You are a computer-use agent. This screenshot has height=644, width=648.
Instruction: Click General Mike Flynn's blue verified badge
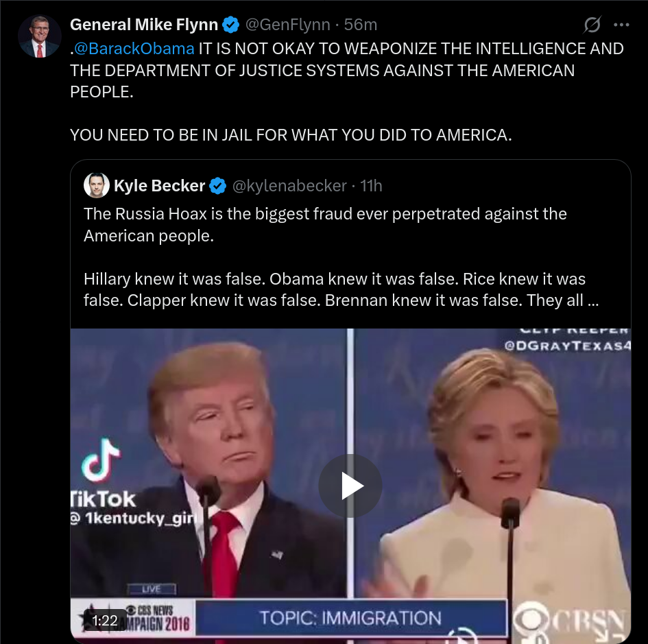230,25
